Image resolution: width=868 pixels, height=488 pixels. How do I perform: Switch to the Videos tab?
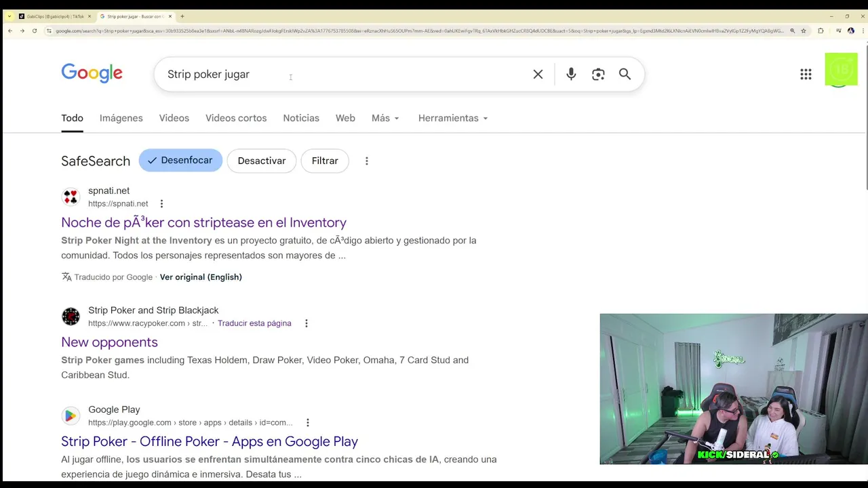tap(174, 118)
